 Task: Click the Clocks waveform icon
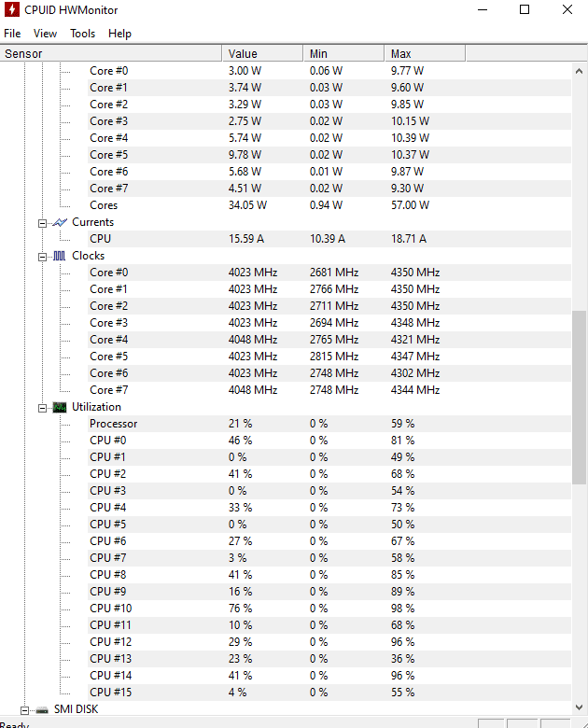pos(60,256)
